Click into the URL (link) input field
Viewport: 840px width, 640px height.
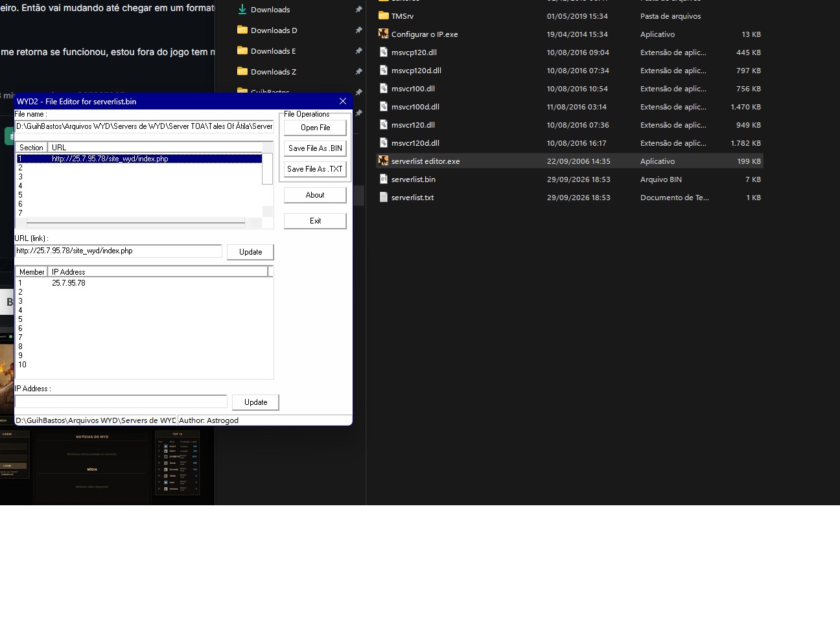point(119,251)
